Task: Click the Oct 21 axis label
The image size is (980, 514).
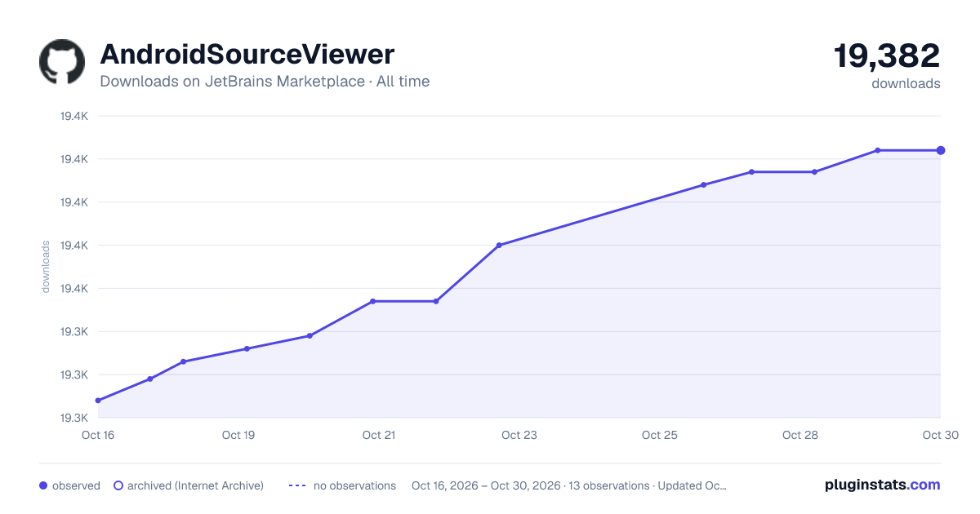Action: pyautogui.click(x=379, y=435)
